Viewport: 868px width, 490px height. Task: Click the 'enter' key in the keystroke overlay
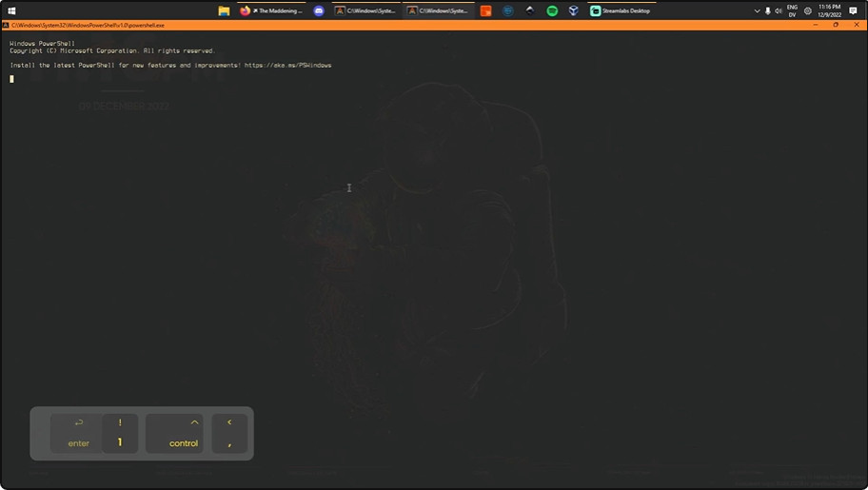78,433
